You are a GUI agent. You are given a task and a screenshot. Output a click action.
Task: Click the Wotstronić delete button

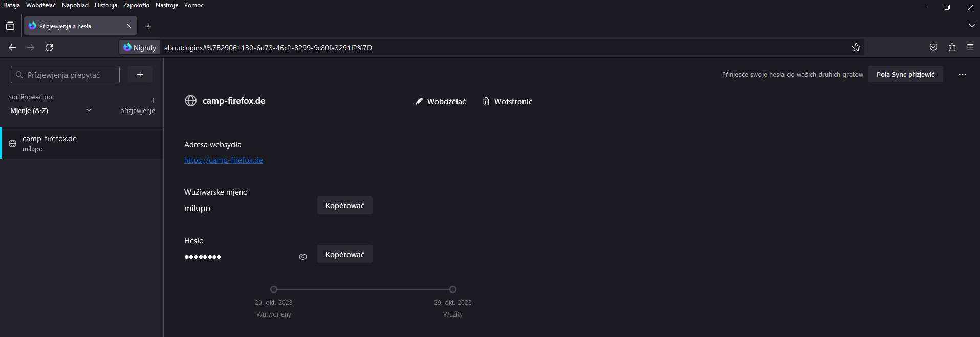pyautogui.click(x=507, y=102)
